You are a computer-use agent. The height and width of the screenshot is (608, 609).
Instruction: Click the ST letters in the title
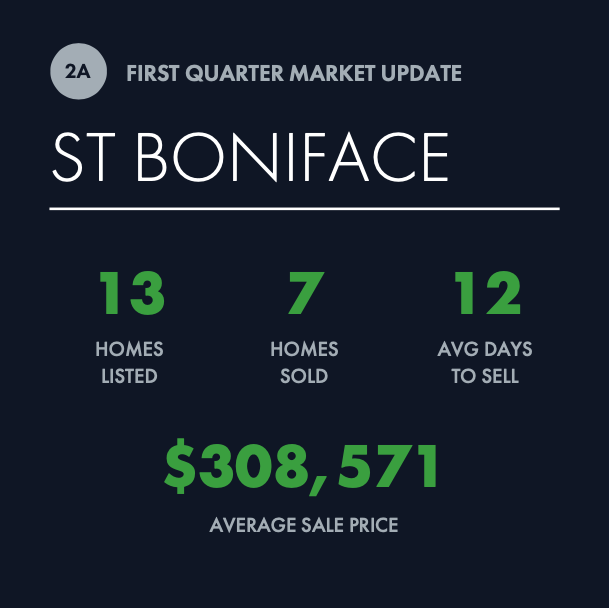coord(84,157)
